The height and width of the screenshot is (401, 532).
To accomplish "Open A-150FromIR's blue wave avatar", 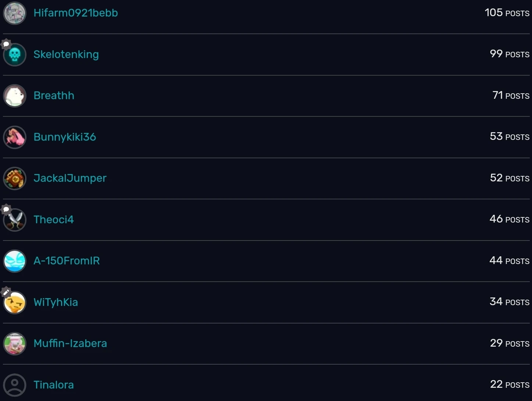I will (15, 261).
